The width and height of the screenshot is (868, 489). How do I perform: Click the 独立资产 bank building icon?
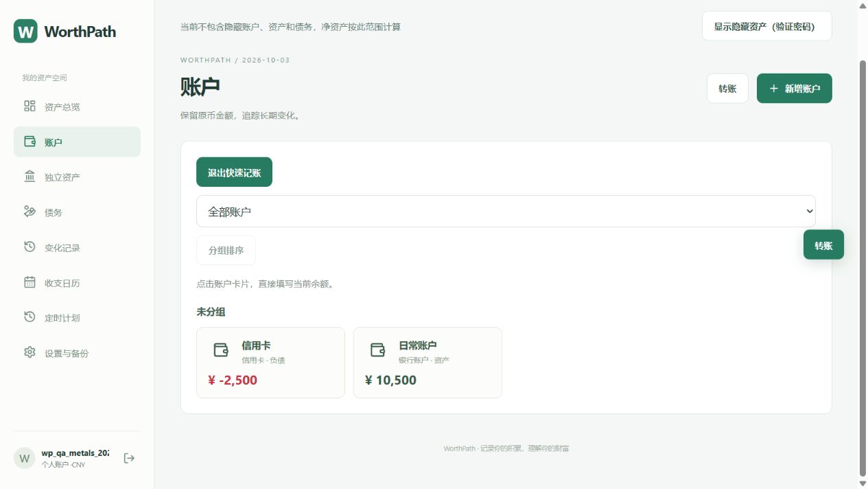pos(30,177)
